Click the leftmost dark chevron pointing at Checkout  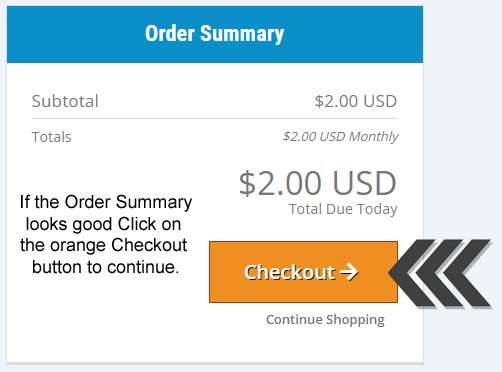click(412, 273)
